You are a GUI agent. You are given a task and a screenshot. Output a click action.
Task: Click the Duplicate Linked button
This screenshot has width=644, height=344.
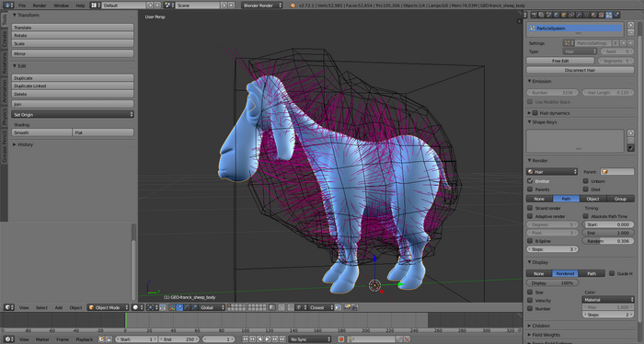tap(73, 86)
